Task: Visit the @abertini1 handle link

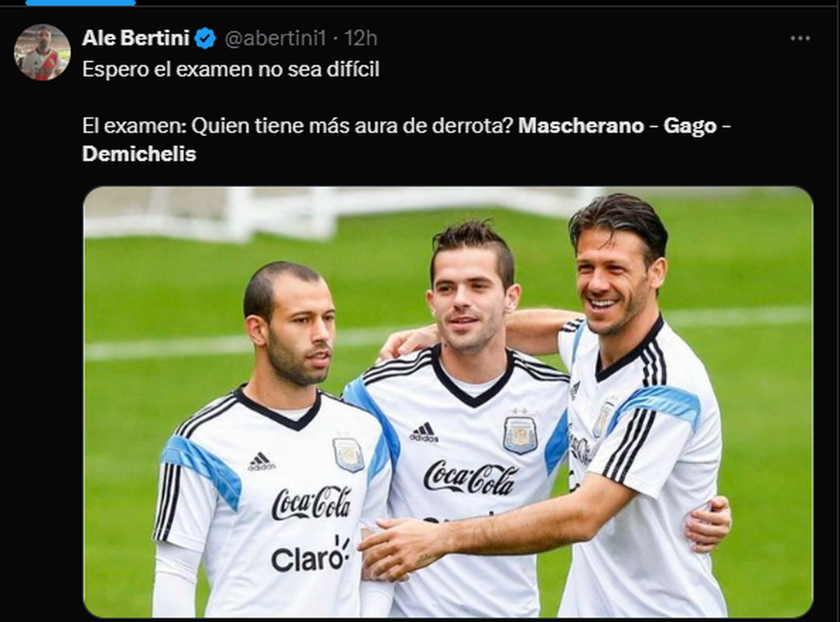Action: point(274,38)
